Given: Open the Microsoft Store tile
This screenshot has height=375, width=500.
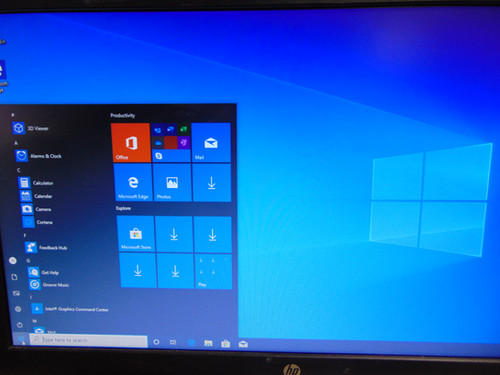Looking at the screenshot, I should [136, 234].
